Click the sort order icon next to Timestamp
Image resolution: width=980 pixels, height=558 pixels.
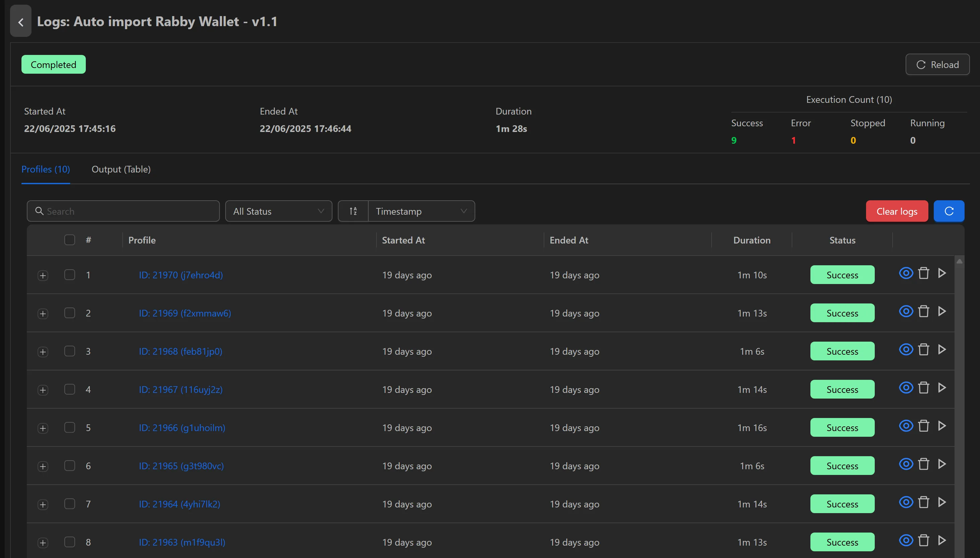353,211
